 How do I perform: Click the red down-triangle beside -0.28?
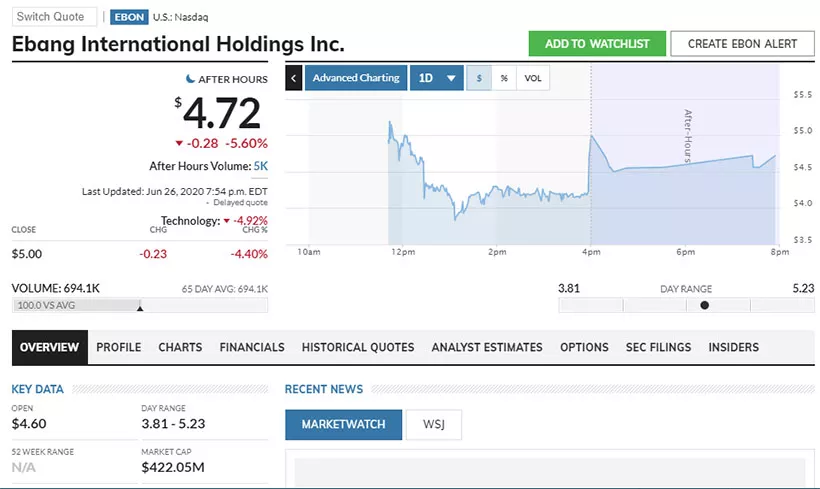(x=179, y=143)
